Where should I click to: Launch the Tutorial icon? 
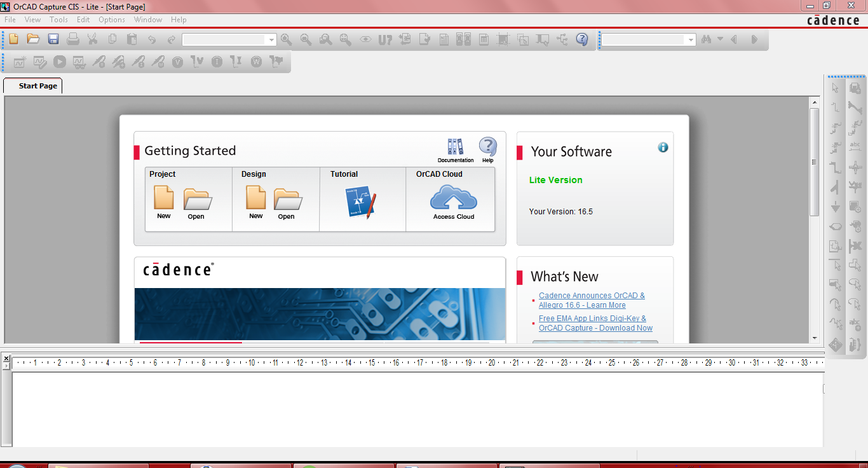(x=361, y=202)
